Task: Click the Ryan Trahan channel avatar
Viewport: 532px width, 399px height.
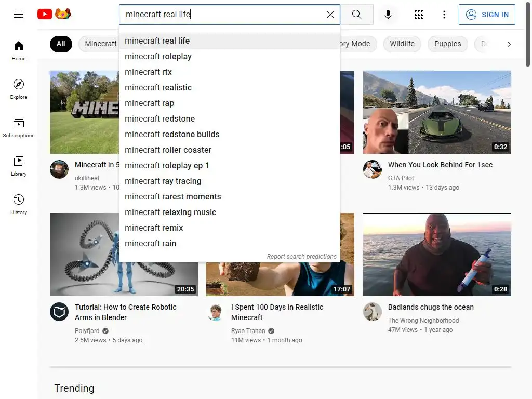Action: coord(216,312)
